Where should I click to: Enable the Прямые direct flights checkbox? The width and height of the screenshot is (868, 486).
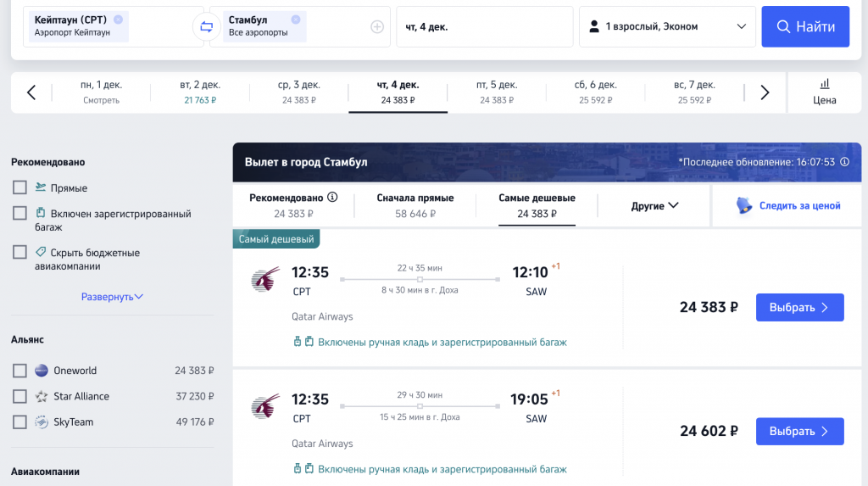click(x=20, y=187)
